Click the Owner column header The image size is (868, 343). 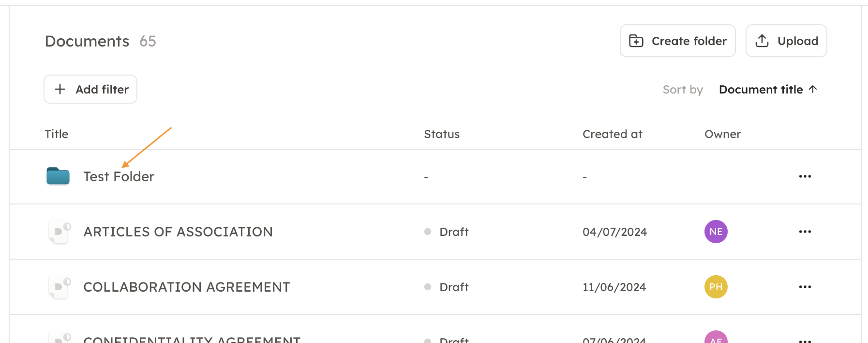point(722,134)
